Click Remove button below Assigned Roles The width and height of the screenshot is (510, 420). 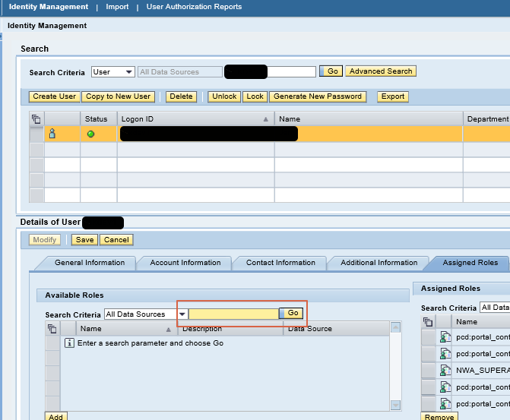439,416
